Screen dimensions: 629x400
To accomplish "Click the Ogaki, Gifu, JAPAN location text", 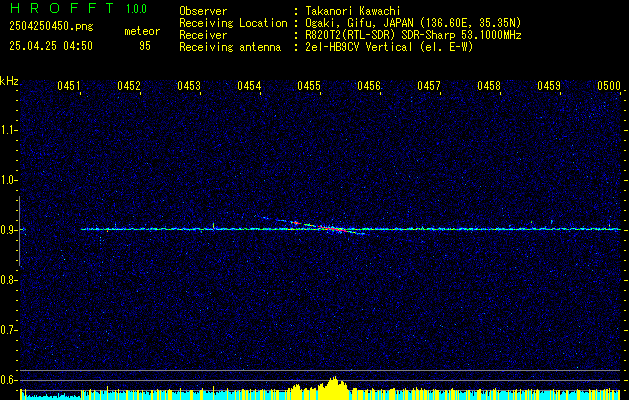I will tap(413, 23).
